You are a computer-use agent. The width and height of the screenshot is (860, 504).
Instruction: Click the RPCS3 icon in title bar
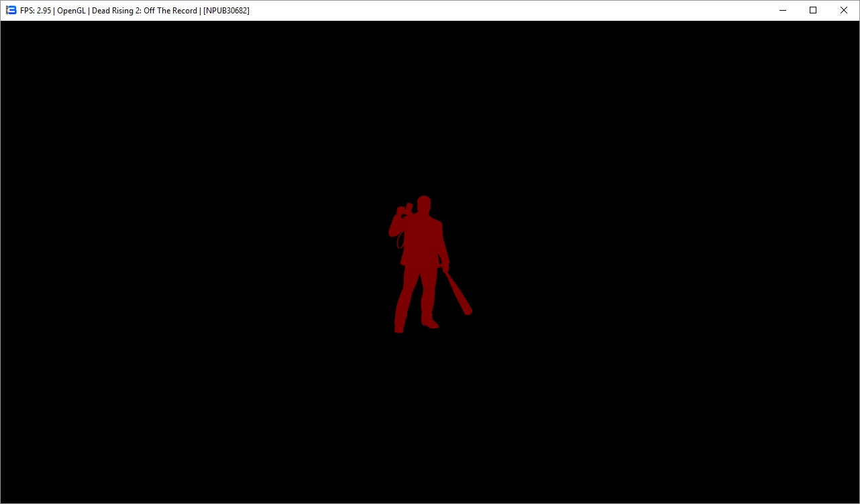11,10
